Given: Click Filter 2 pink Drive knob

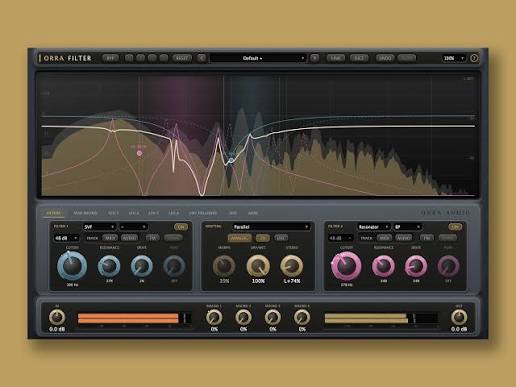Looking at the screenshot, I should click(x=416, y=266).
